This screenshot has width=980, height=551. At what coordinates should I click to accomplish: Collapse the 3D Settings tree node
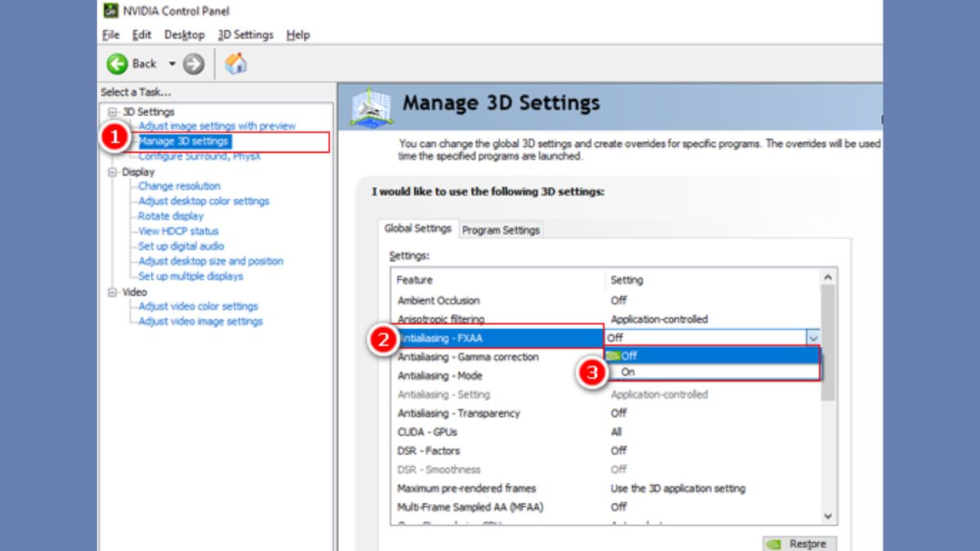point(113,112)
